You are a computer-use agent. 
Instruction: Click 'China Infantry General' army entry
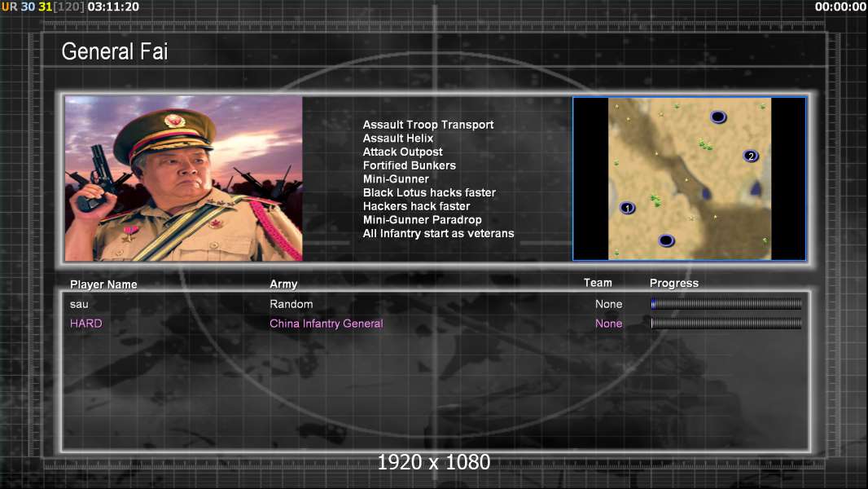[326, 324]
